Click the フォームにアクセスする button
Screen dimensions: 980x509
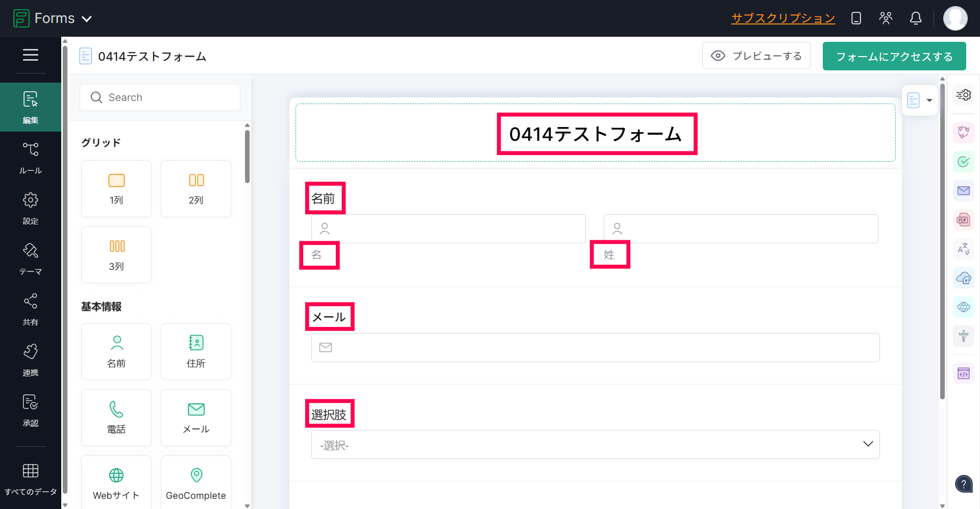(x=894, y=56)
